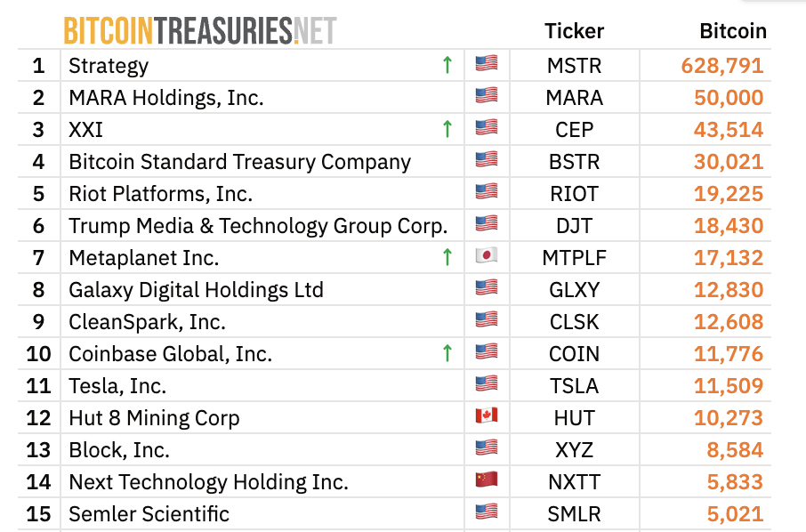Click the green arrow beside Metaplanet Inc.
This screenshot has height=532, width=806.
[x=447, y=257]
